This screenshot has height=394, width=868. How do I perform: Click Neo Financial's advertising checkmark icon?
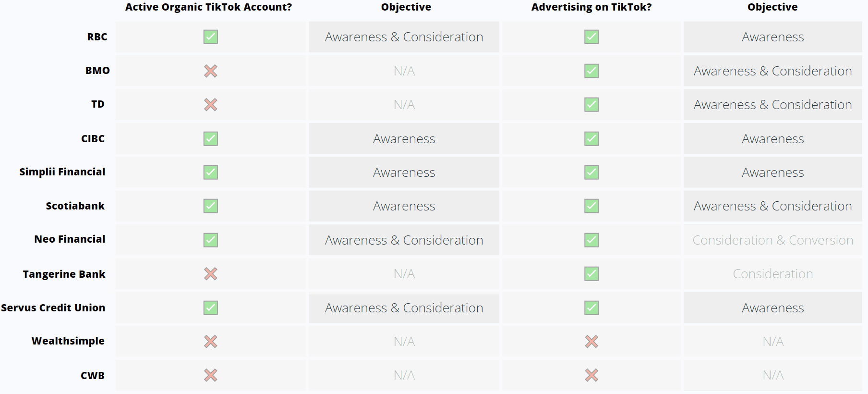(591, 240)
